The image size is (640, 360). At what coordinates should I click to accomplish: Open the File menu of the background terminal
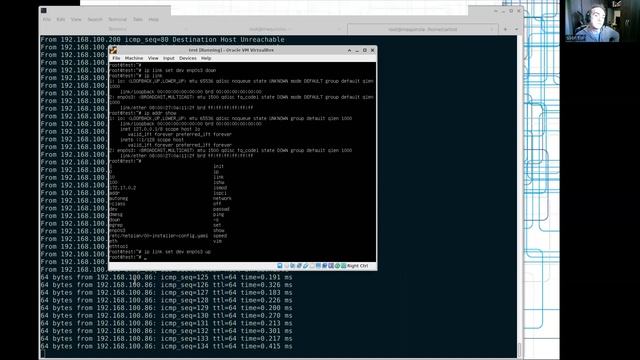(47, 20)
